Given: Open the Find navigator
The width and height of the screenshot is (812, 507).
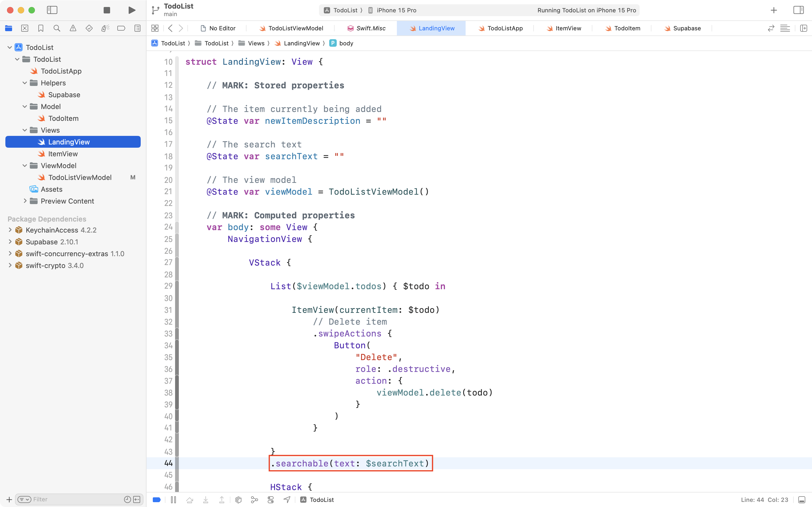Looking at the screenshot, I should tap(57, 28).
